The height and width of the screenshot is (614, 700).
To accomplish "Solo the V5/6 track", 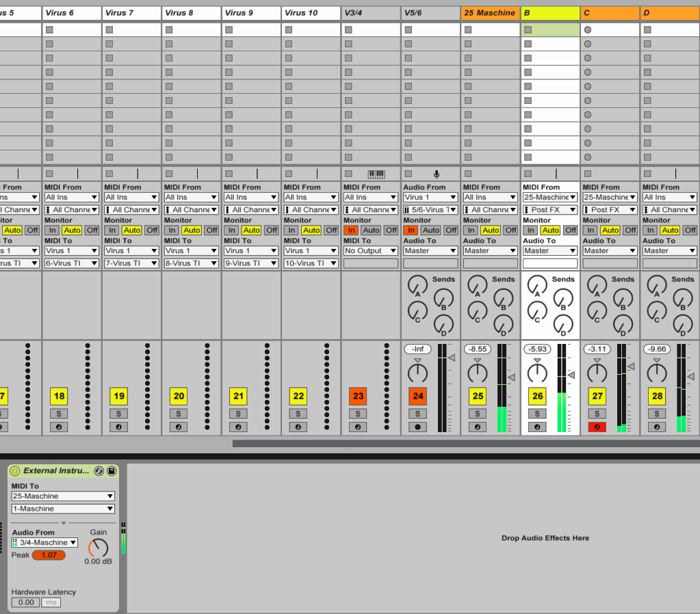I will tap(418, 414).
